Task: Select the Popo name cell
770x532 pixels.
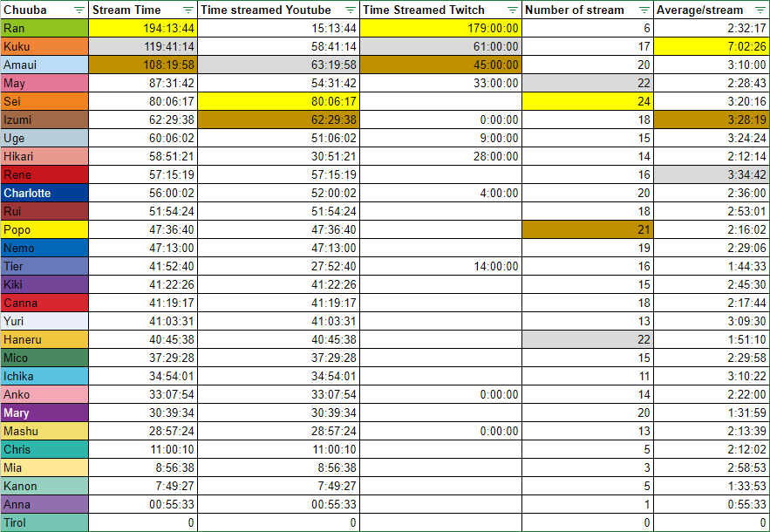Action: pos(44,230)
